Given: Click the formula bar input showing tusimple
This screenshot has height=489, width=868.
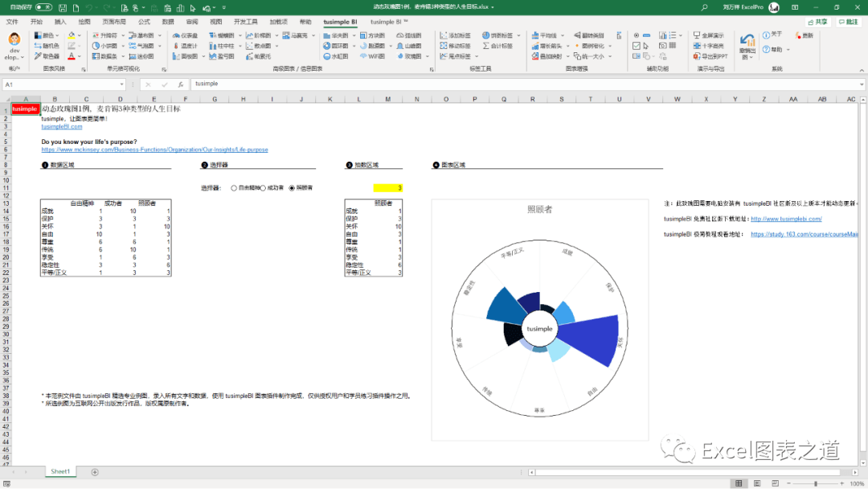Looking at the screenshot, I should pos(526,84).
